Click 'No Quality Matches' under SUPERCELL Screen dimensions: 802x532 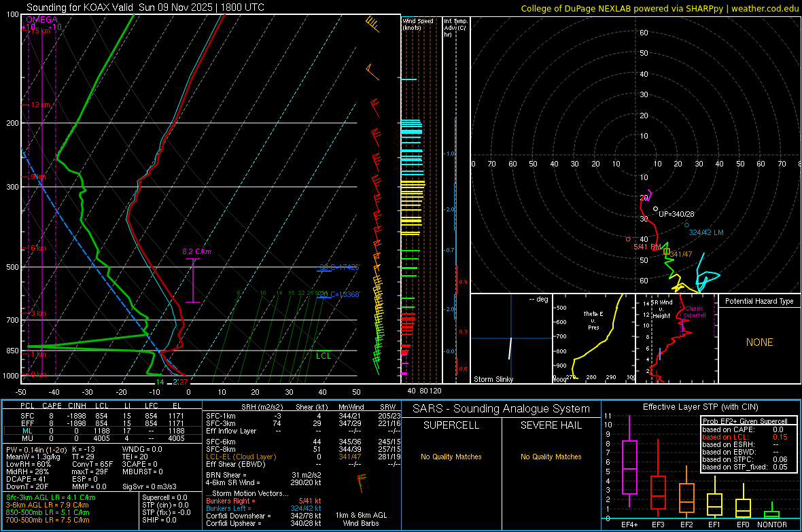point(451,457)
